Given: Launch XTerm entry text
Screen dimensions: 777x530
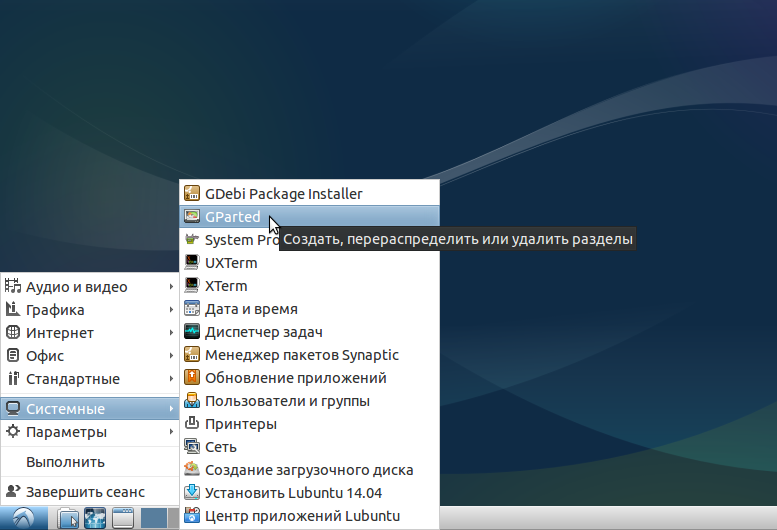Looking at the screenshot, I should point(226,286).
